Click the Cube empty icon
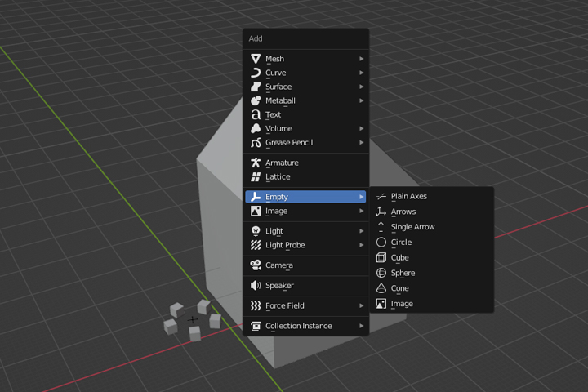The height and width of the screenshot is (392, 588). [x=381, y=258]
